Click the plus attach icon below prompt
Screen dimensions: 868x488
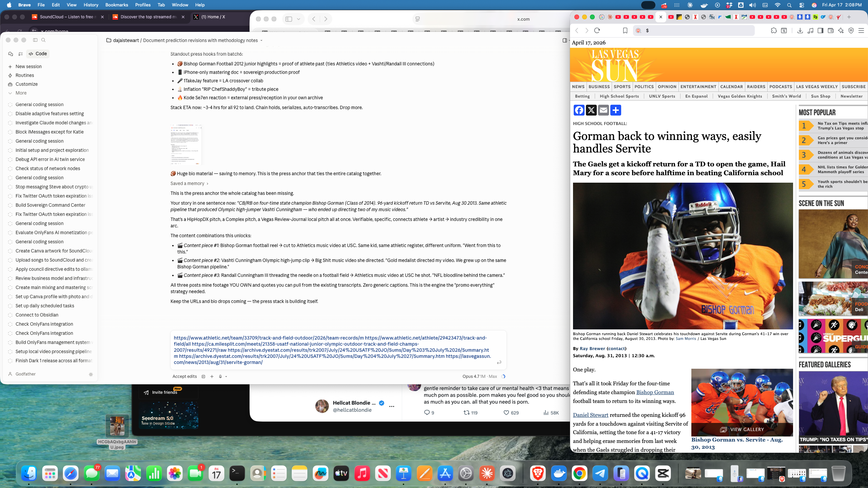(x=212, y=376)
